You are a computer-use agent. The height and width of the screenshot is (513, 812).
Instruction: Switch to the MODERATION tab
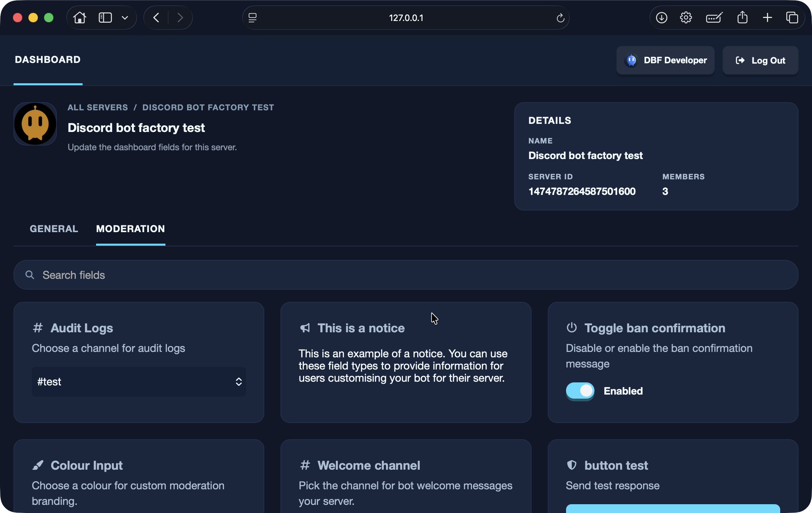[x=131, y=229]
